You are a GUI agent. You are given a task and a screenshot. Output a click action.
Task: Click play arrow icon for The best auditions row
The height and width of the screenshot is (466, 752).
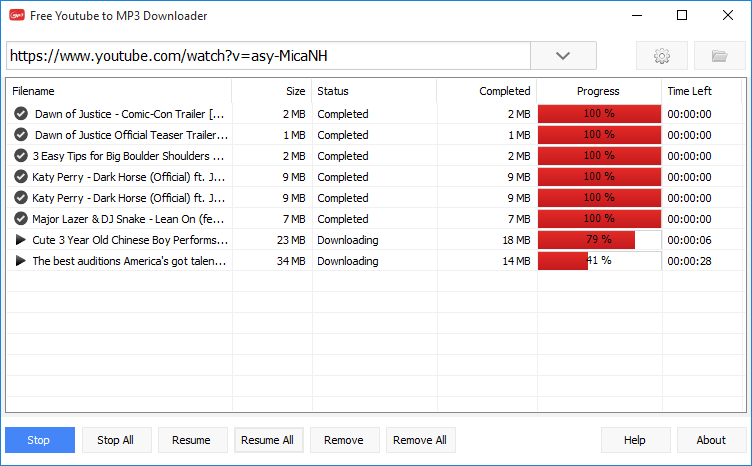21,261
